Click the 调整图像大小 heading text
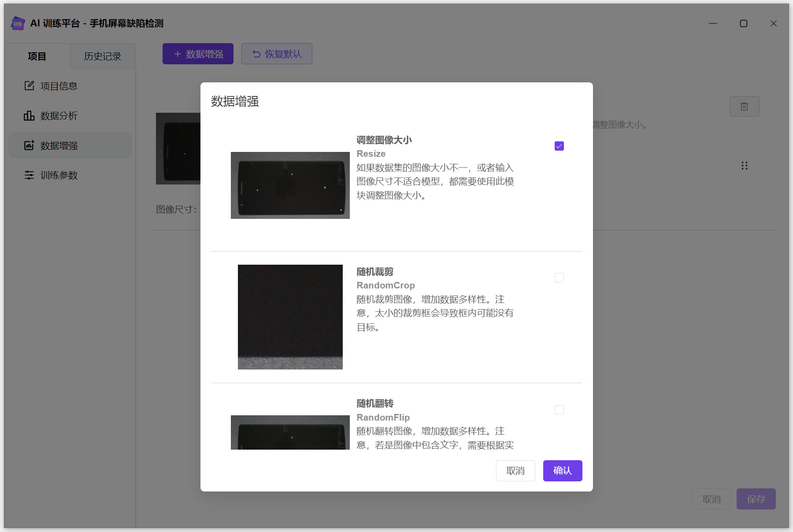The height and width of the screenshot is (532, 793). pos(384,140)
